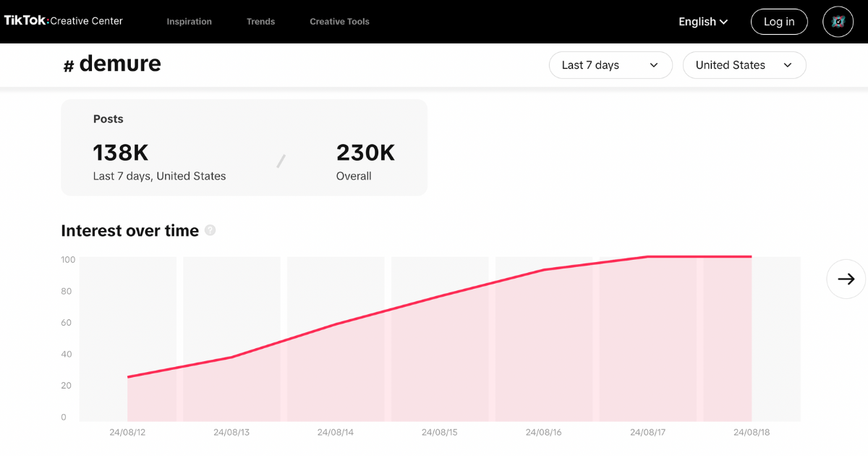The width and height of the screenshot is (868, 456).
Task: Click the chevron on the United States selector
Action: 788,64
